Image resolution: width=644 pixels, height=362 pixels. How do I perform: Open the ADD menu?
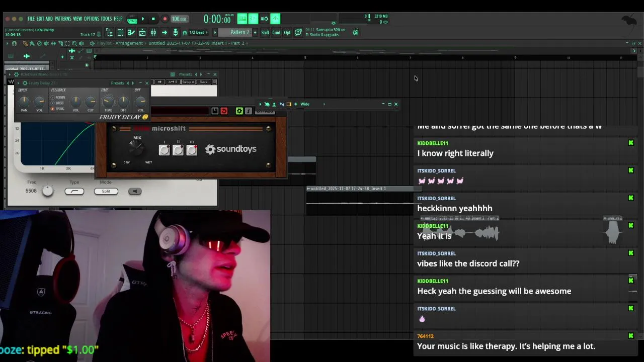click(x=49, y=19)
